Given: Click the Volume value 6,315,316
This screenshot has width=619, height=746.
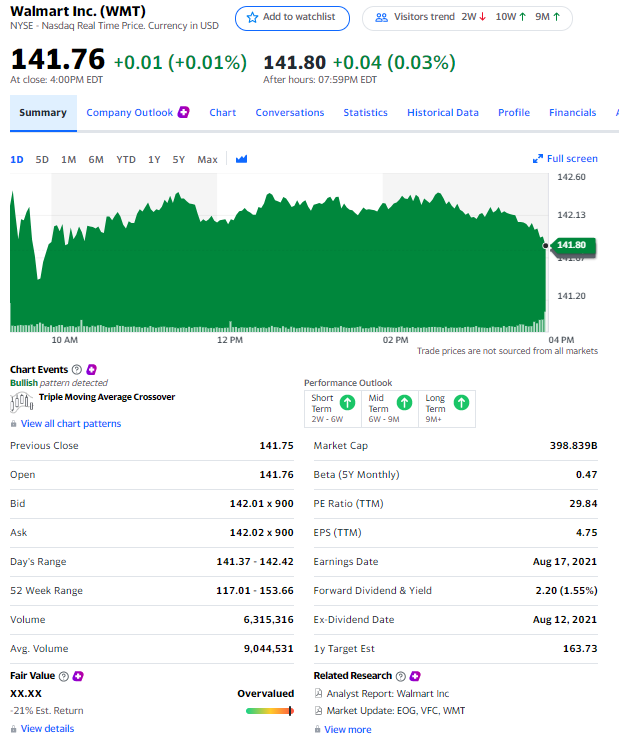Looking at the screenshot, I should pos(268,620).
